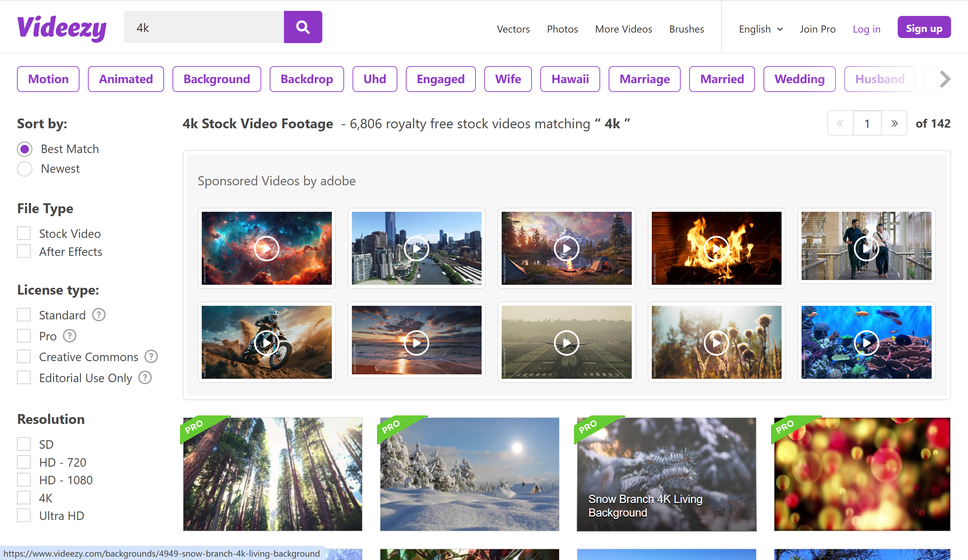Open the Snow Branch 4K Living Background thumbnail
The image size is (968, 560).
pos(666,474)
